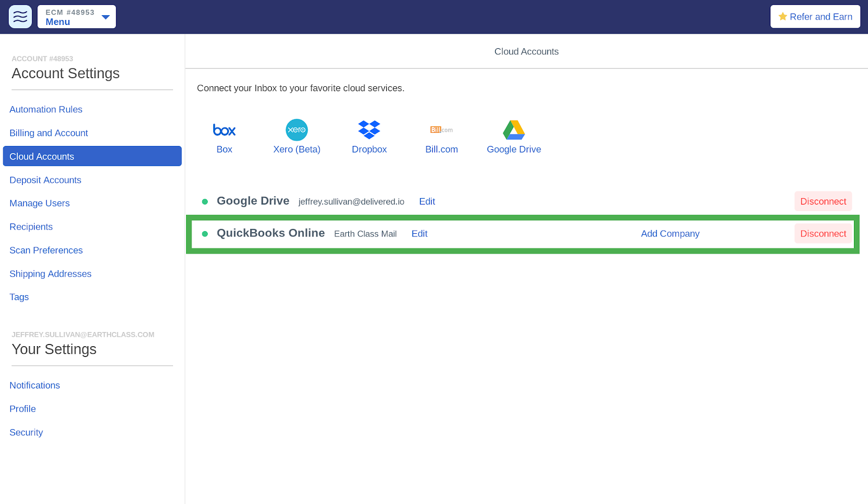Click the QuickBooks Online heading
868x504 pixels.
[271, 233]
